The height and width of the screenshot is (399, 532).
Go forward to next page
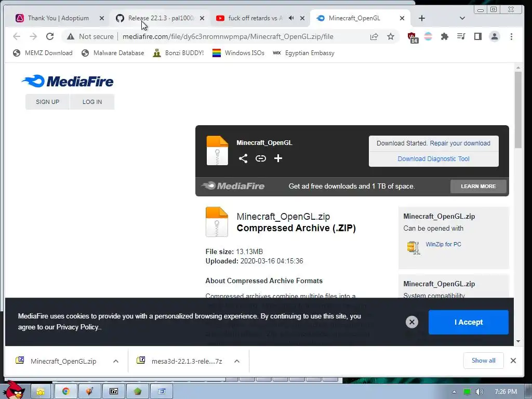33,36
